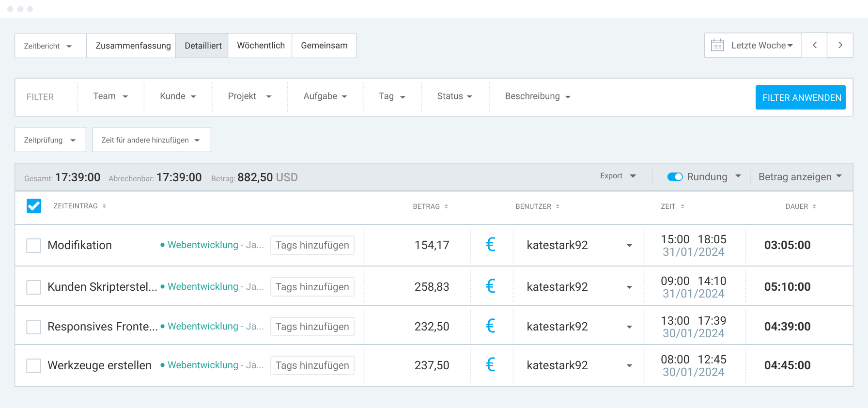The width and height of the screenshot is (868, 408).
Task: Open Webentwicklung project link in Werkzeuge erstellen row
Action: click(203, 365)
